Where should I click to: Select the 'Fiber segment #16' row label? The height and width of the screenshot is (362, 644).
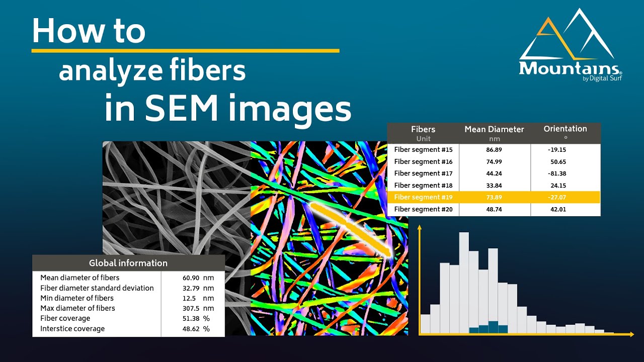424,161
